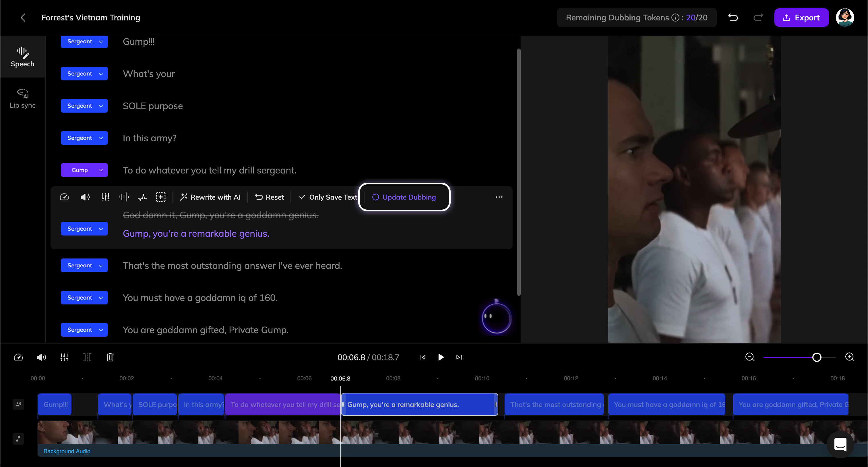This screenshot has width=868, height=467.
Task: Select 'That's the most outstanding' timeline clip
Action: coord(554,404)
